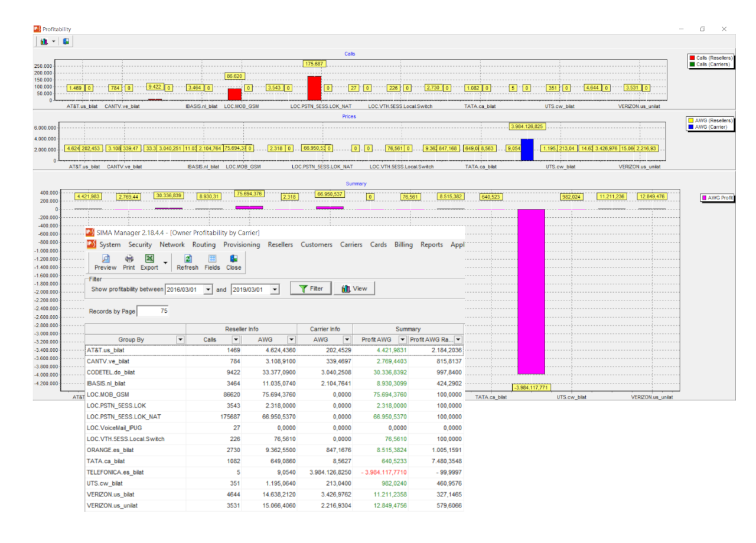This screenshot has height=543, width=756.
Task: Click the red 175.687 bar in Calls chart
Action: click(x=314, y=88)
